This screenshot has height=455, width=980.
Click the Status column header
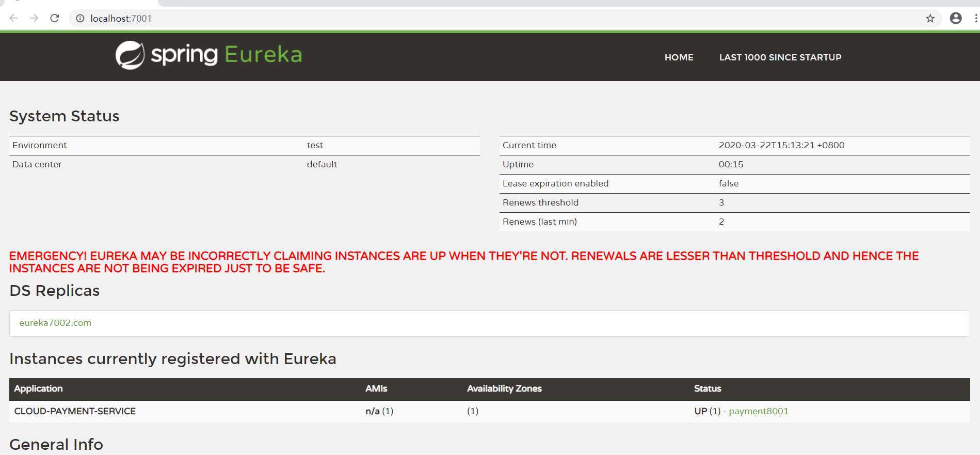click(708, 388)
